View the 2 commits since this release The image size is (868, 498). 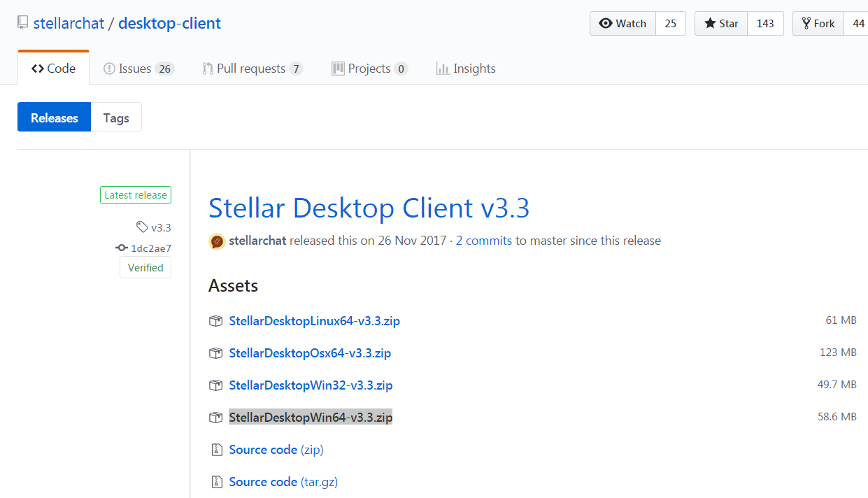pyautogui.click(x=484, y=241)
